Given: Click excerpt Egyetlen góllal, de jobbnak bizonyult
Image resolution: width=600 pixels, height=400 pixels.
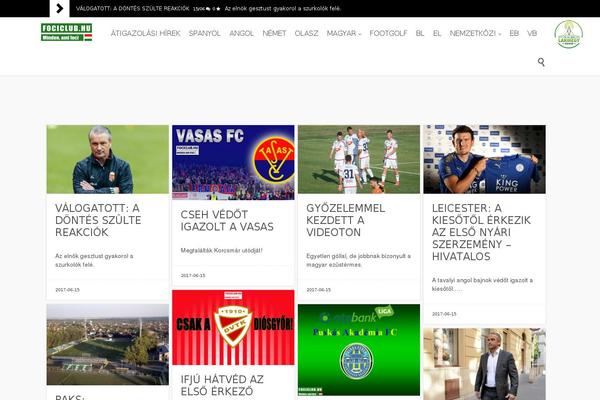Looking at the screenshot, I should click(359, 260).
